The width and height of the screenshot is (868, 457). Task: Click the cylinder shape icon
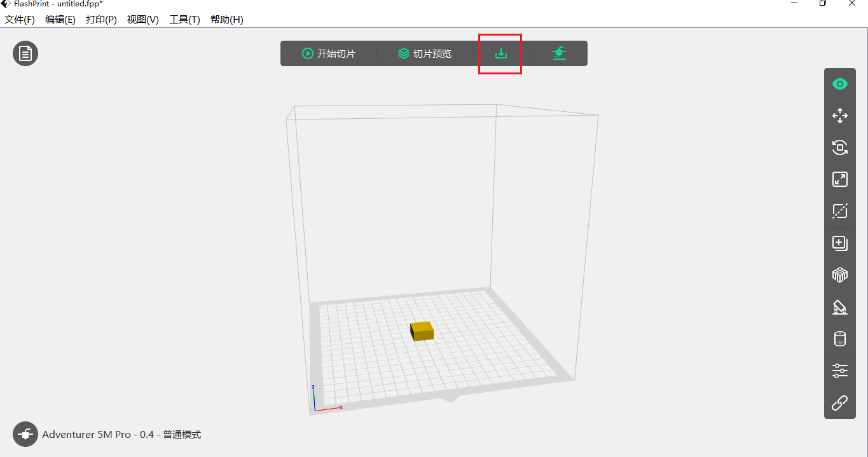point(840,339)
